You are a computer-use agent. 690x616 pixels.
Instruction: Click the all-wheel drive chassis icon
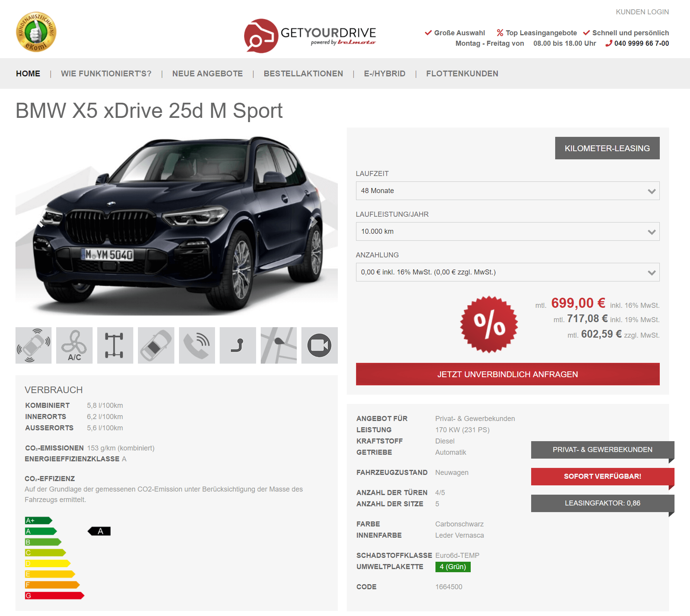(115, 345)
